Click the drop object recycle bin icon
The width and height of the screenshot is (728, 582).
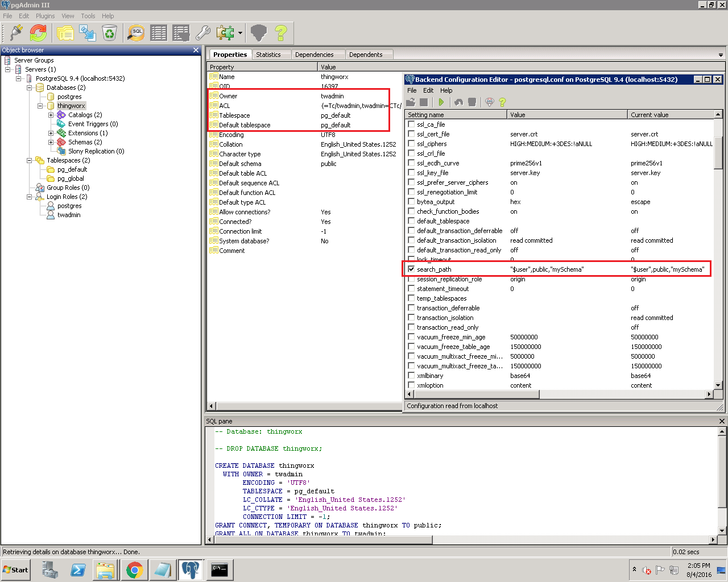[109, 33]
